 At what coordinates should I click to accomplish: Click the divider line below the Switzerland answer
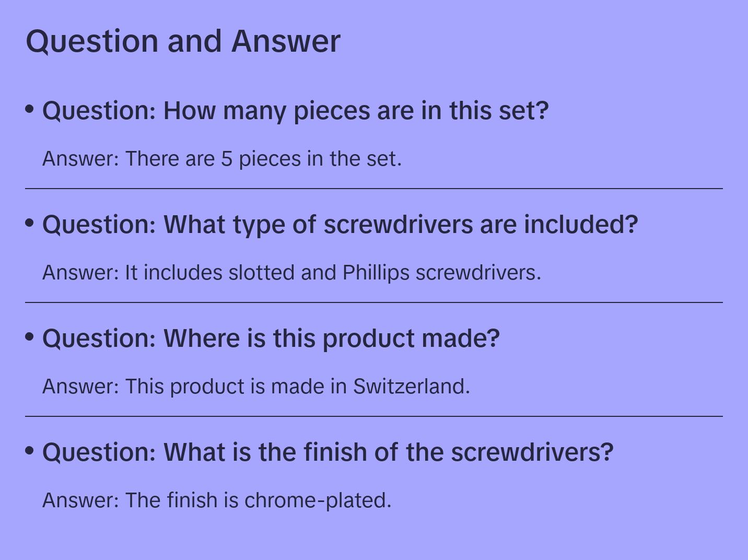tap(374, 416)
